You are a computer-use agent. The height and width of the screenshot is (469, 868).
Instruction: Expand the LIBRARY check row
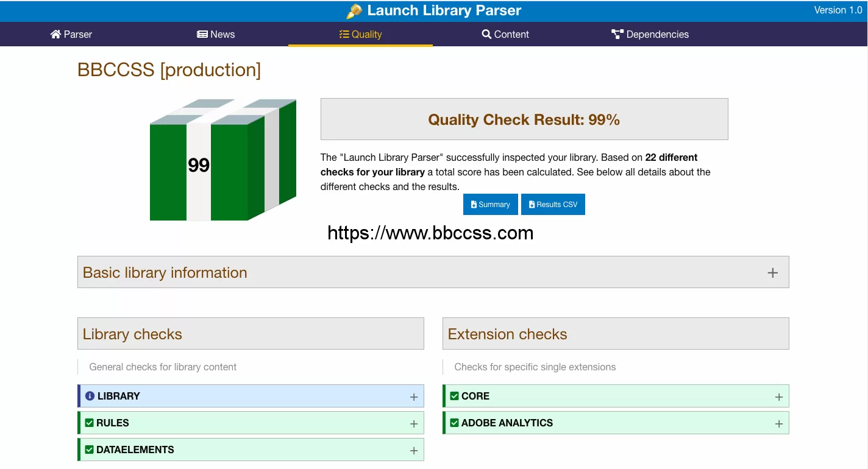[x=251, y=396]
